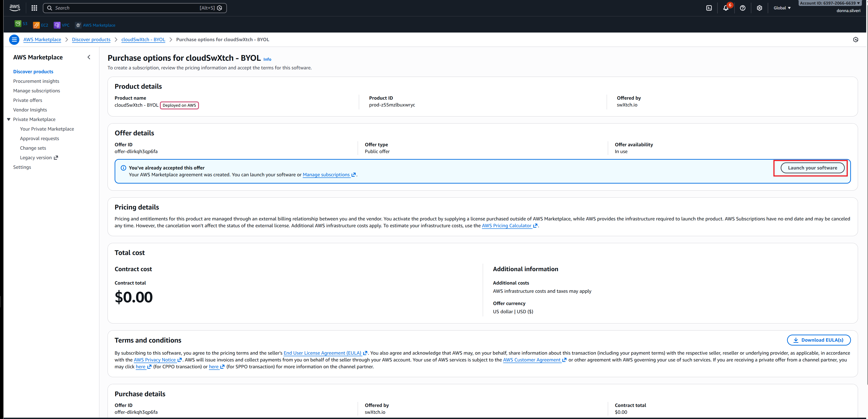This screenshot has height=419, width=868.
Task: Click the Download EULA(s) button
Action: (x=818, y=340)
